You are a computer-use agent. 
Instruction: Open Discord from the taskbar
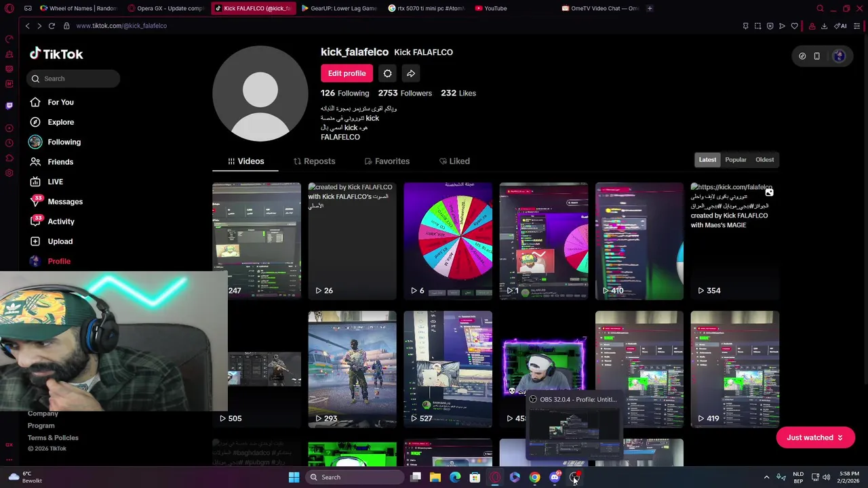(x=554, y=477)
